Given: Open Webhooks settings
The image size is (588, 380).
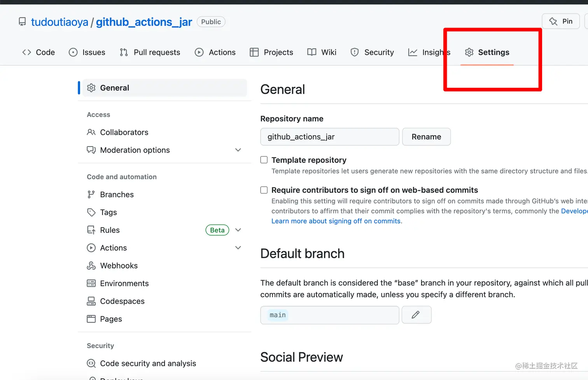Looking at the screenshot, I should point(164,265).
